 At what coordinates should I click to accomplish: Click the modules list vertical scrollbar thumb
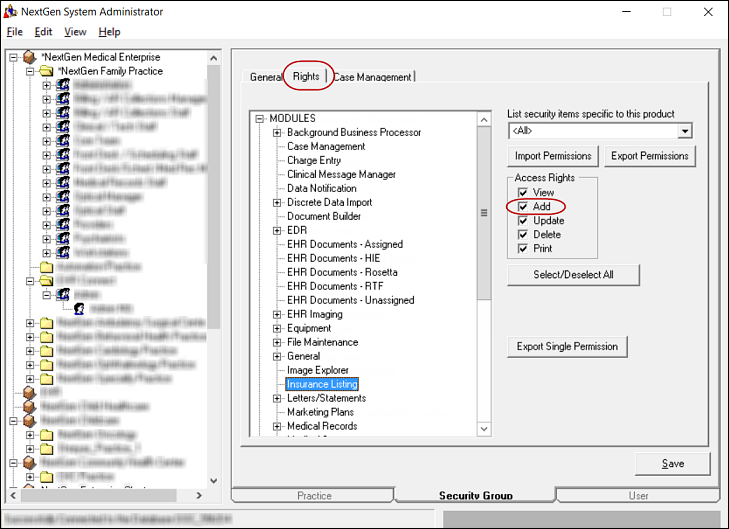coord(484,213)
